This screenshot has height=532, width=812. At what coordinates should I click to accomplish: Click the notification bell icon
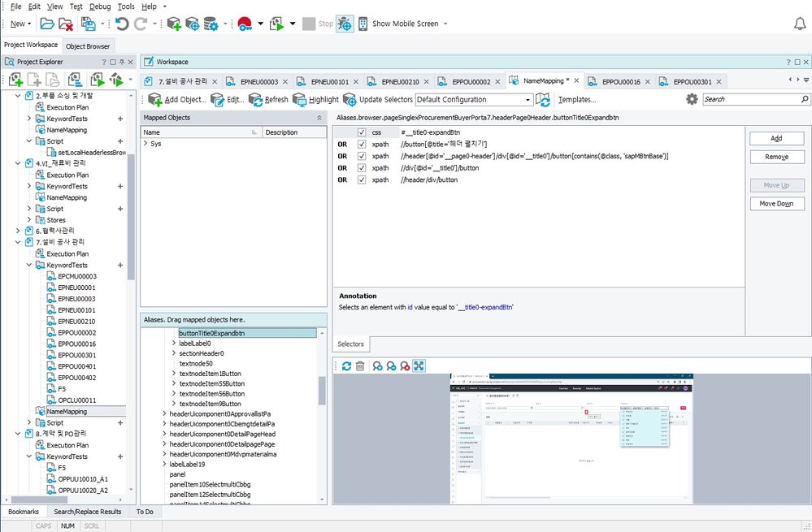(800, 24)
